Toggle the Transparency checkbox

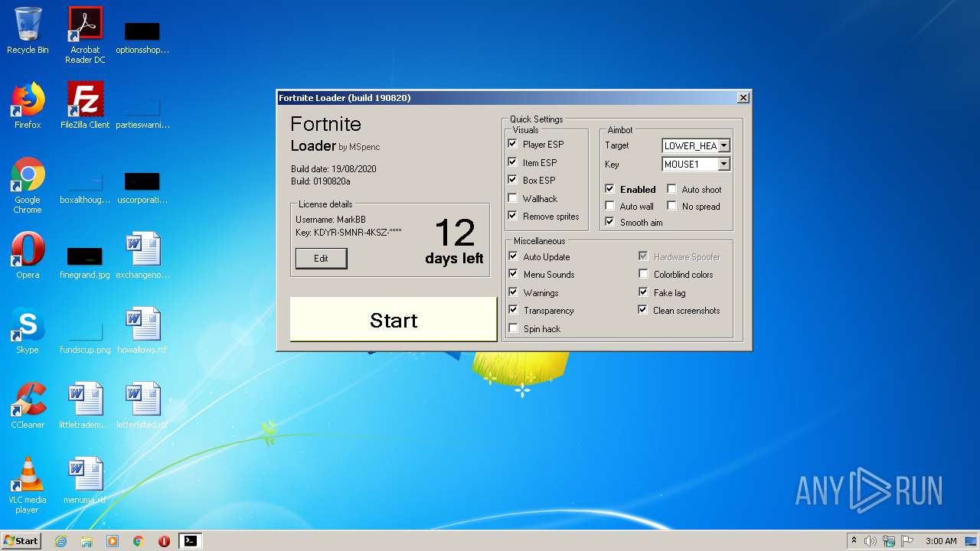(513, 310)
